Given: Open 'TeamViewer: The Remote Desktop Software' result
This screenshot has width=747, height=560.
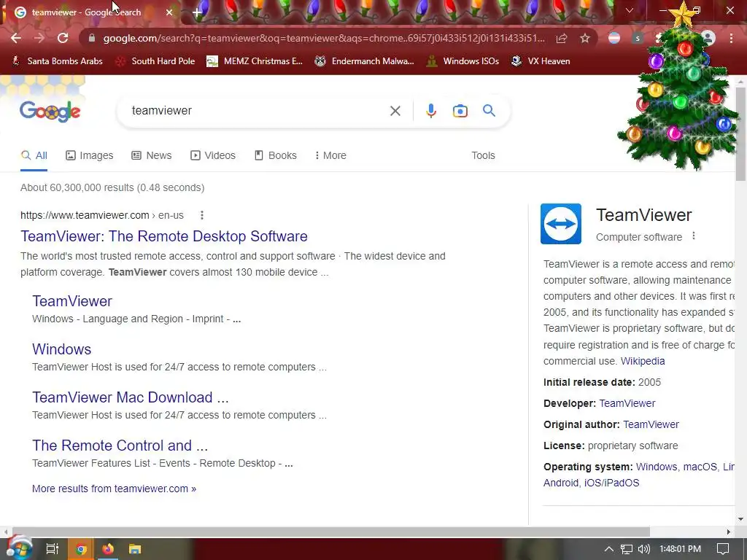Looking at the screenshot, I should tap(164, 236).
